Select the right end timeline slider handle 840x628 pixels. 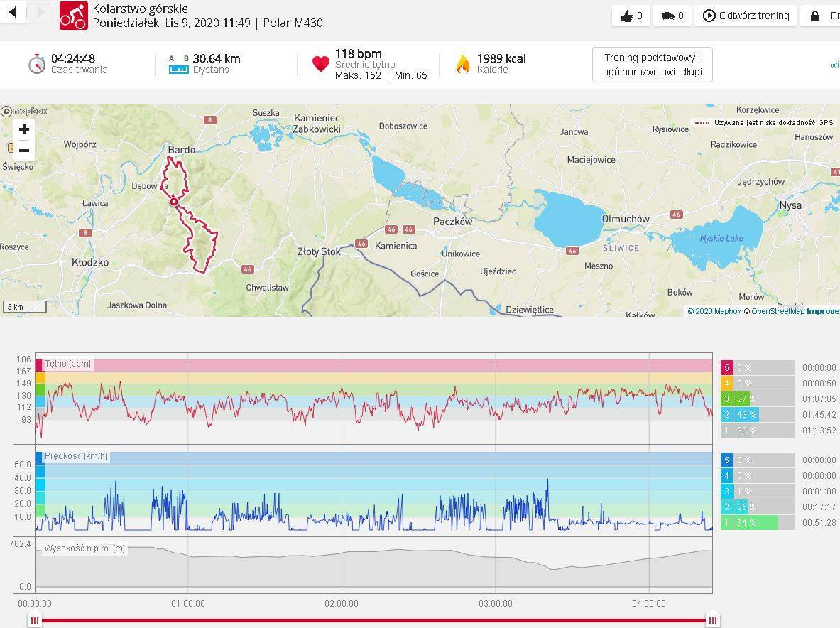[712, 620]
